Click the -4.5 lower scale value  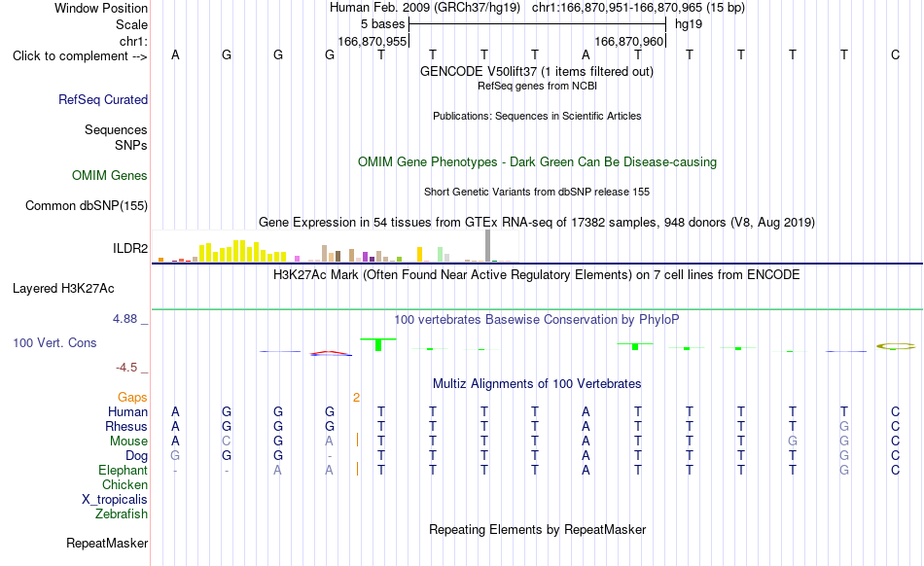[x=126, y=368]
